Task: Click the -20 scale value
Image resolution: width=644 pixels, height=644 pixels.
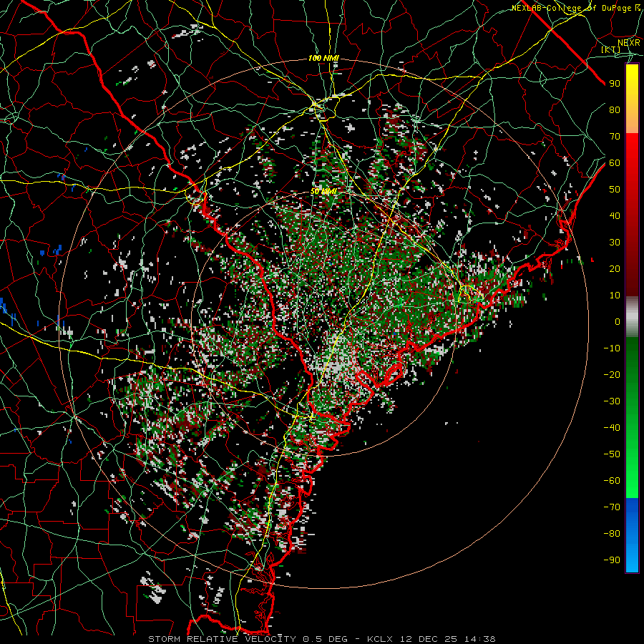Action: coord(612,374)
